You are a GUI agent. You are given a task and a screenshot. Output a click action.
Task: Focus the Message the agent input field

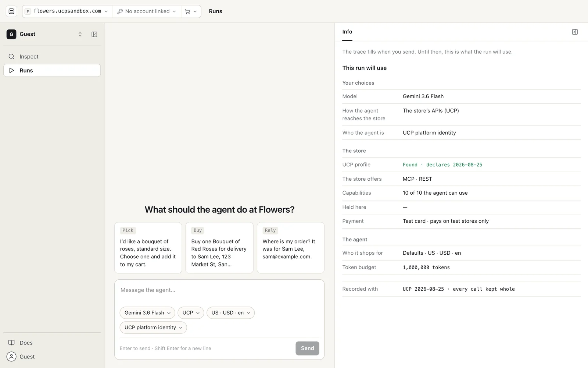tap(219, 290)
